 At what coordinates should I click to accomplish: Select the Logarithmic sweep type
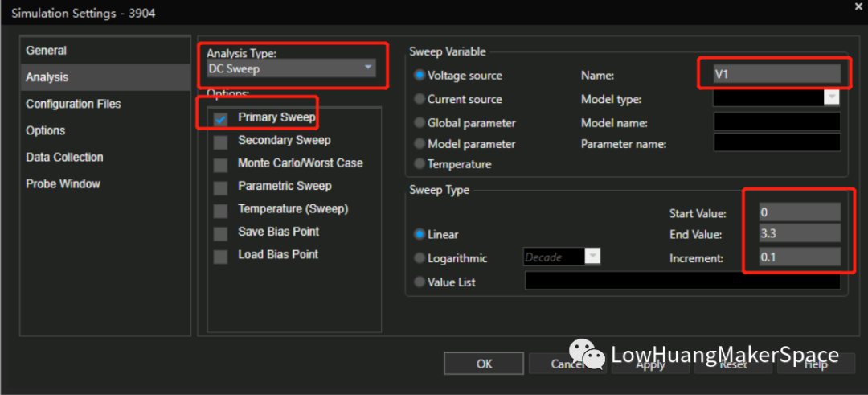420,258
